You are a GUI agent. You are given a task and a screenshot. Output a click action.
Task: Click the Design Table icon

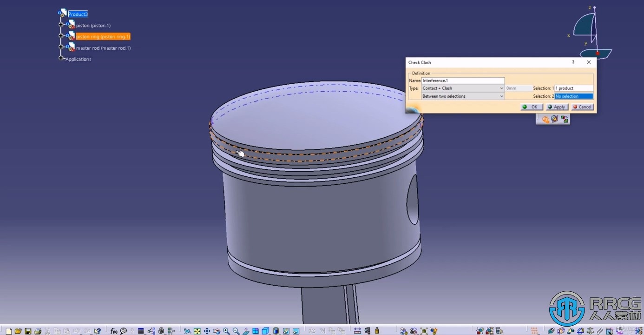(141, 331)
